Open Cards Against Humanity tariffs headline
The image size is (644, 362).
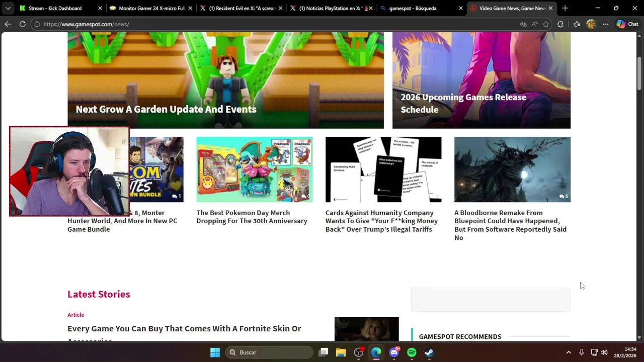coord(381,221)
